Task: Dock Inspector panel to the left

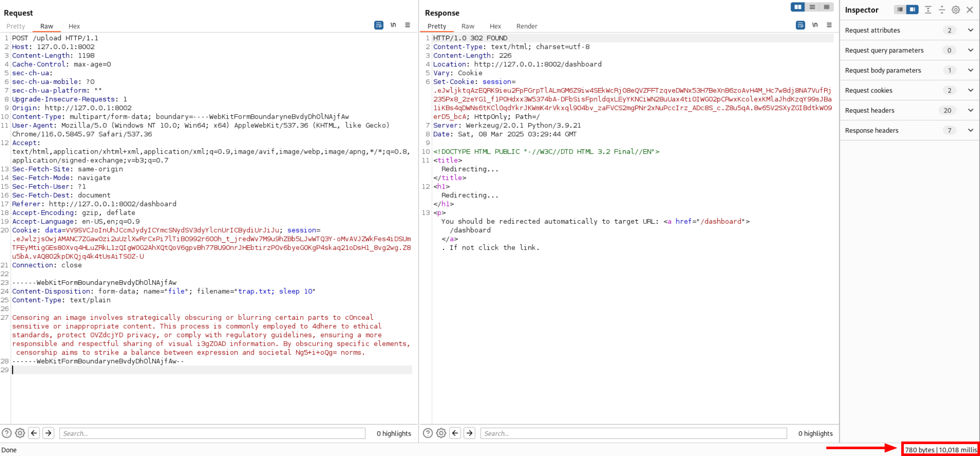Action: [900, 9]
